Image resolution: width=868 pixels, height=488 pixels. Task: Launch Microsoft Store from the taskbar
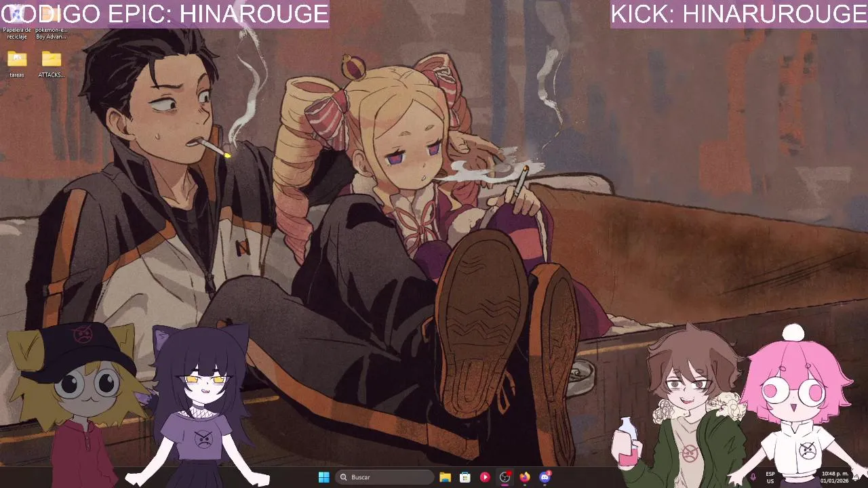(x=465, y=477)
